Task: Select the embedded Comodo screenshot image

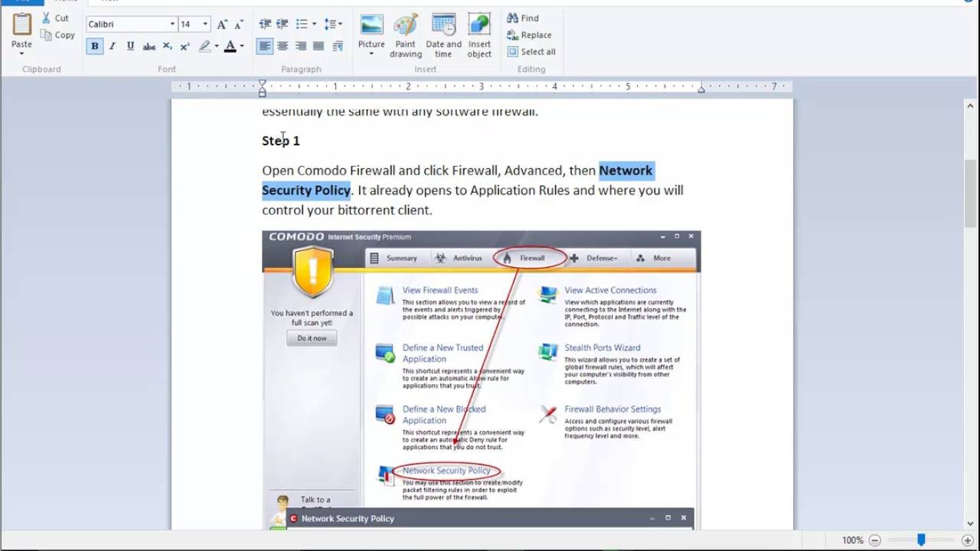Action: tap(481, 380)
